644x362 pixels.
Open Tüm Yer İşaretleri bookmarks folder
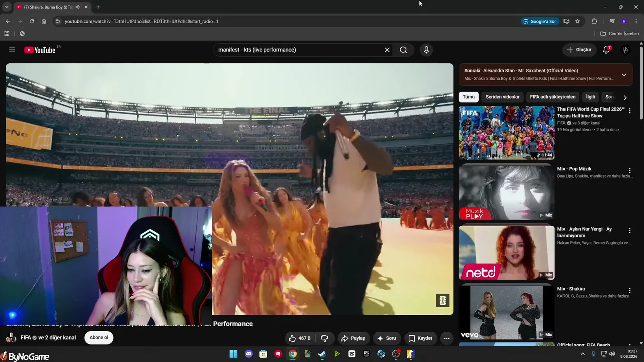click(x=619, y=34)
